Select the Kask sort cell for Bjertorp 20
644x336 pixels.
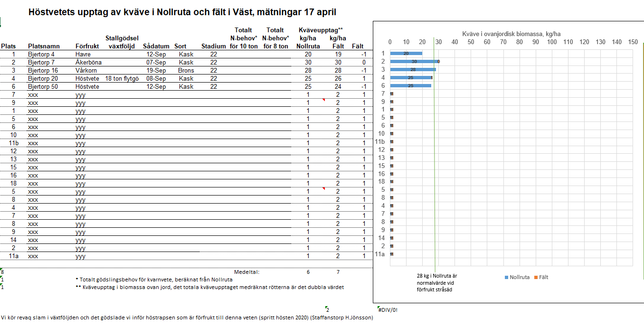pyautogui.click(x=185, y=78)
